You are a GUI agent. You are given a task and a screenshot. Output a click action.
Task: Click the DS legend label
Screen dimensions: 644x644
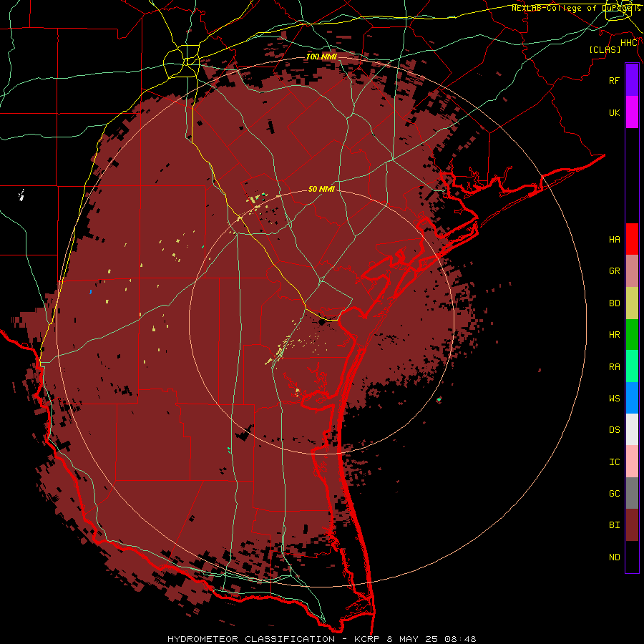[x=614, y=430]
